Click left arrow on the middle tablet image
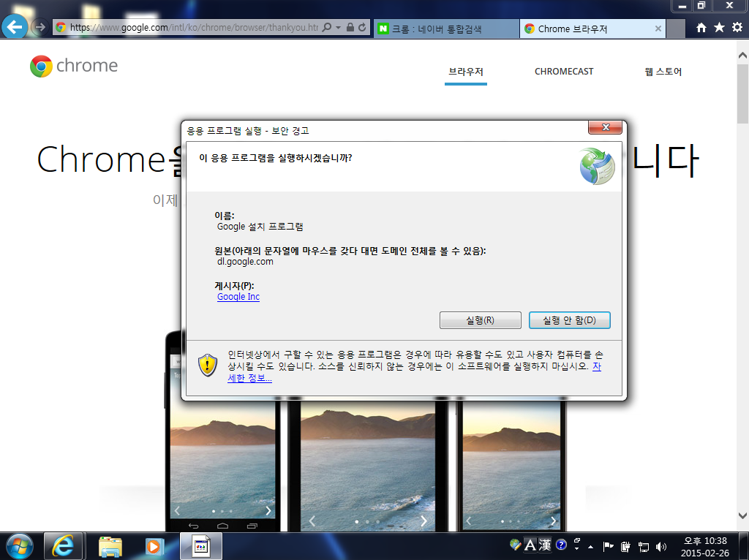Screen dimensions: 749x560 click(x=312, y=521)
